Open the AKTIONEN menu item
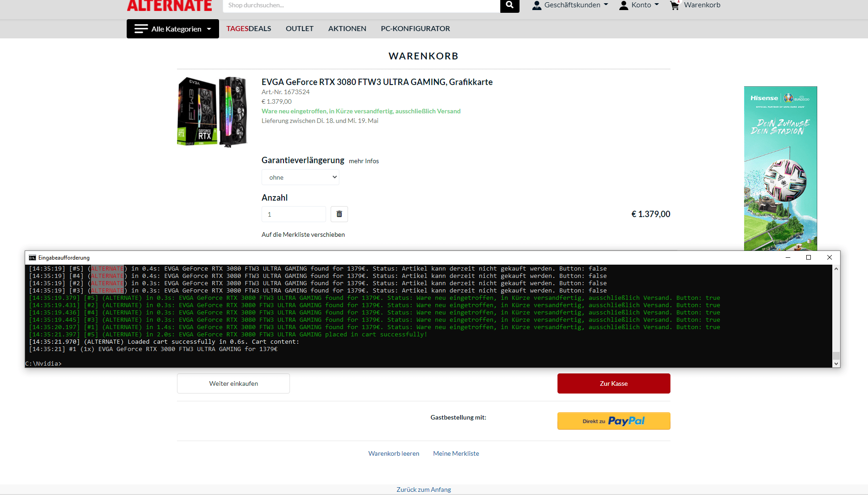Image resolution: width=868 pixels, height=495 pixels. 347,28
